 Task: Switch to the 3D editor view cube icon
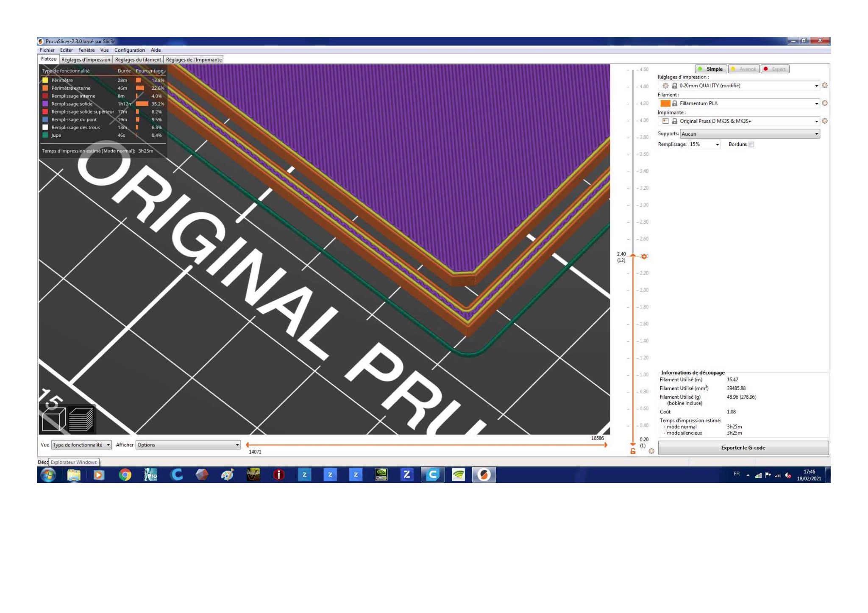pos(54,419)
